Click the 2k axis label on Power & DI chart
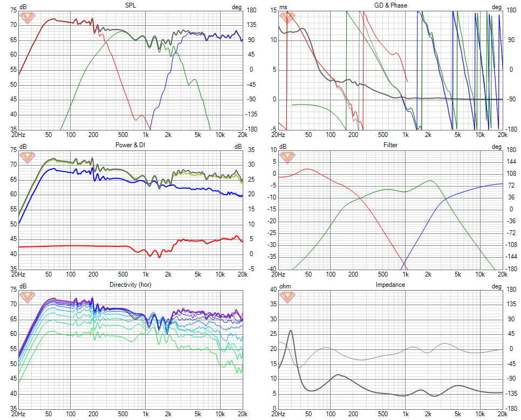The height and width of the screenshot is (420, 521). [x=168, y=274]
